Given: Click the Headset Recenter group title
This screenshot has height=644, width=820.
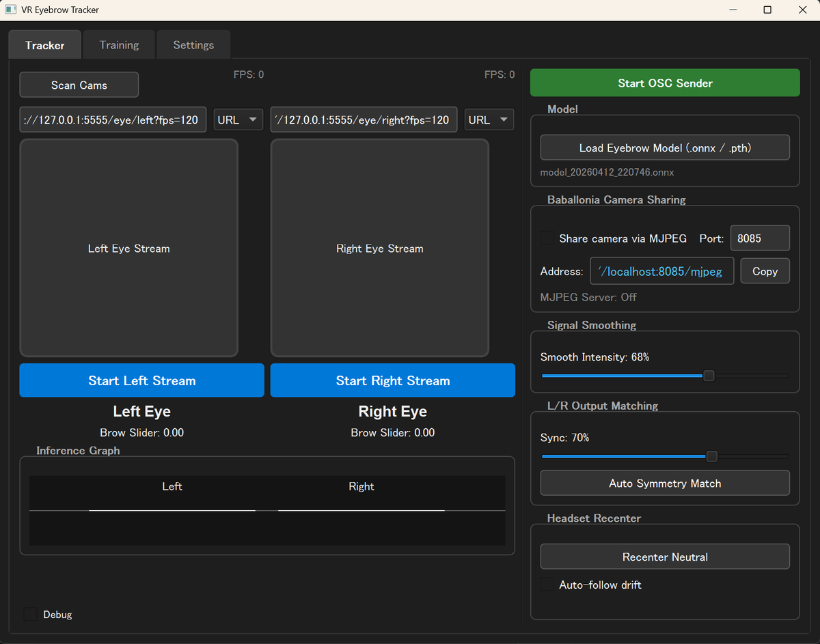Looking at the screenshot, I should click(x=594, y=518).
